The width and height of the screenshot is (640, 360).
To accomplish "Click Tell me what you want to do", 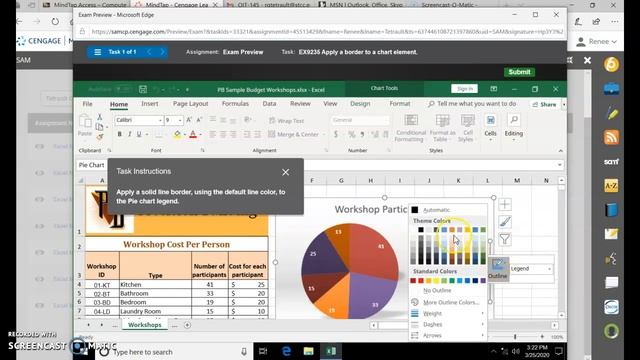I will (472, 104).
